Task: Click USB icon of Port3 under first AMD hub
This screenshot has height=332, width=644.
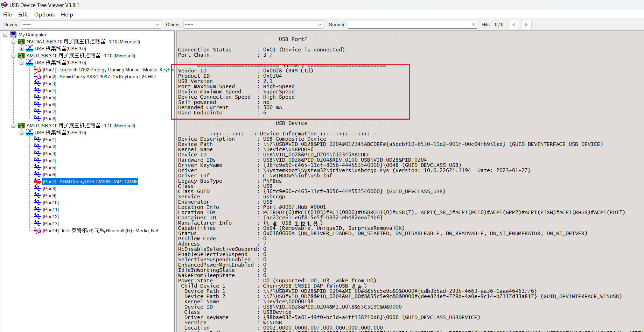Action: [37, 84]
